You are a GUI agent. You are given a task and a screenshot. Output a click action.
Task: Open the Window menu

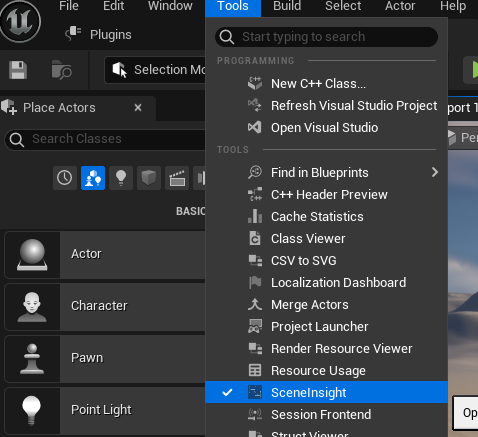(x=170, y=6)
